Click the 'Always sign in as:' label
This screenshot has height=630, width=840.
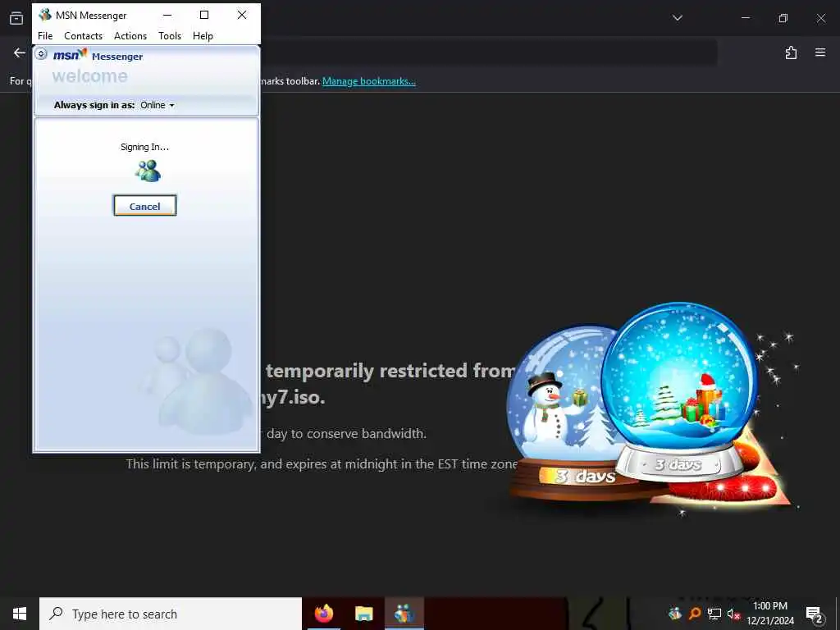94,105
